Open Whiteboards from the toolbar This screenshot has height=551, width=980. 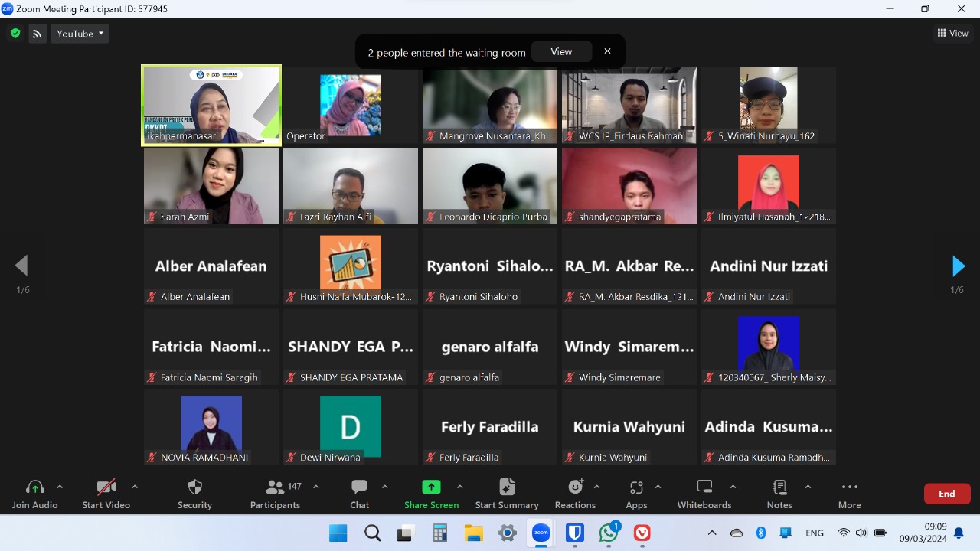click(704, 494)
